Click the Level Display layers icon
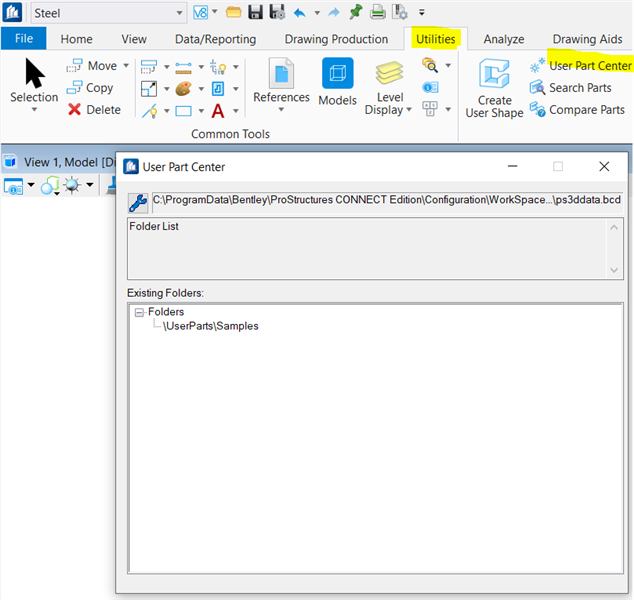Viewport: 634px width, 600px height. [x=389, y=72]
